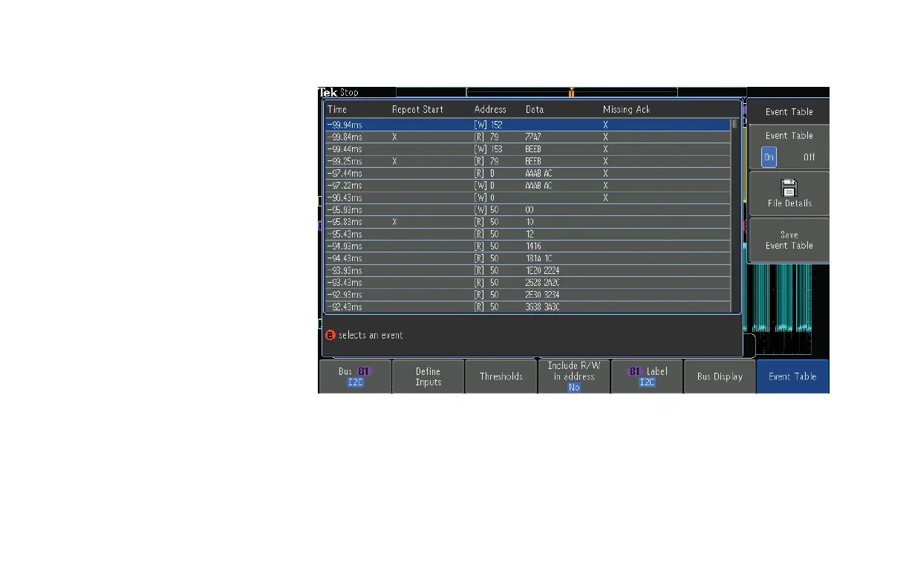Select the scrollbar thumb of event table
This screenshot has height=588, width=909.
(x=735, y=125)
